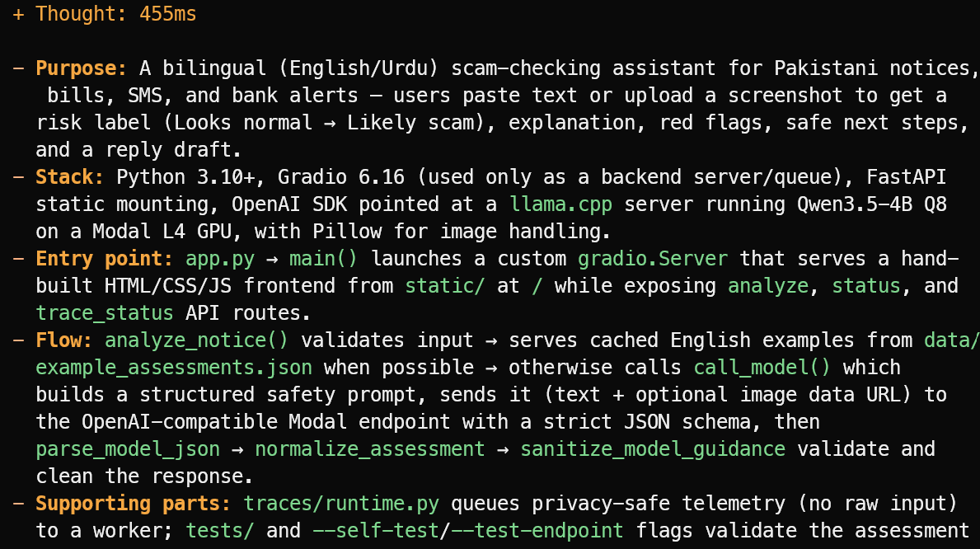Click the 'Purpose:' heading

tap(82, 68)
